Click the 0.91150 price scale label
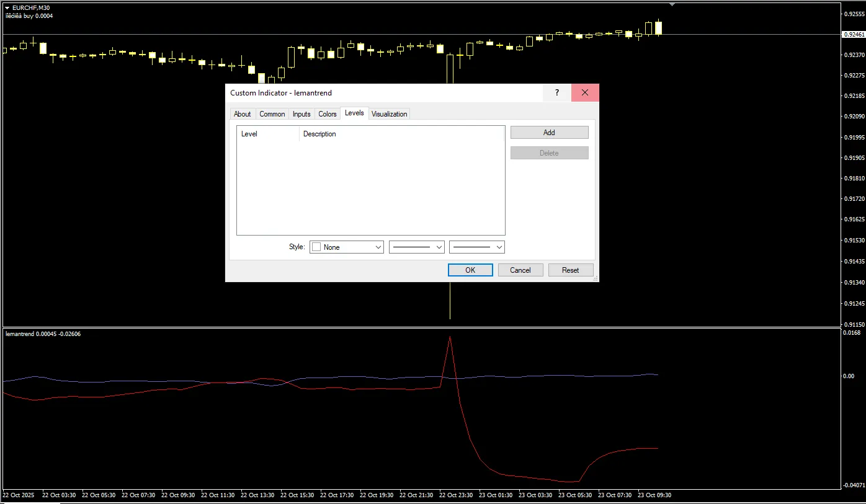The height and width of the screenshot is (504, 866). [x=854, y=324]
